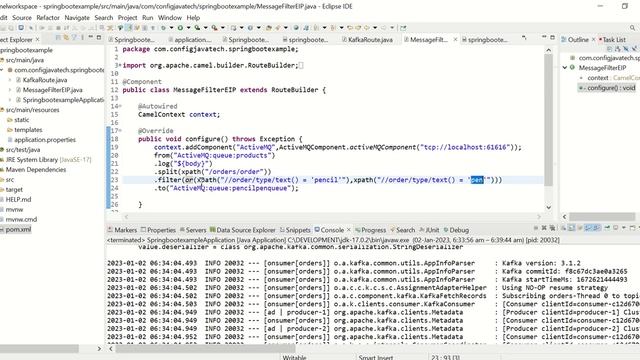Toggle Hide Fields in Outline toolbar
Image resolution: width=640 pixels, height=360 pixels.
[x=626, y=49]
